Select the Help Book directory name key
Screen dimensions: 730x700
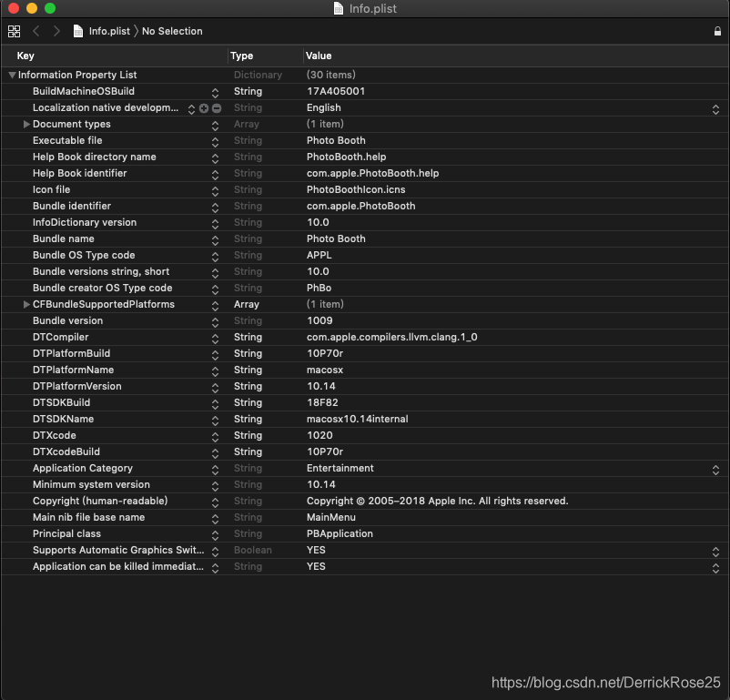[x=94, y=157]
